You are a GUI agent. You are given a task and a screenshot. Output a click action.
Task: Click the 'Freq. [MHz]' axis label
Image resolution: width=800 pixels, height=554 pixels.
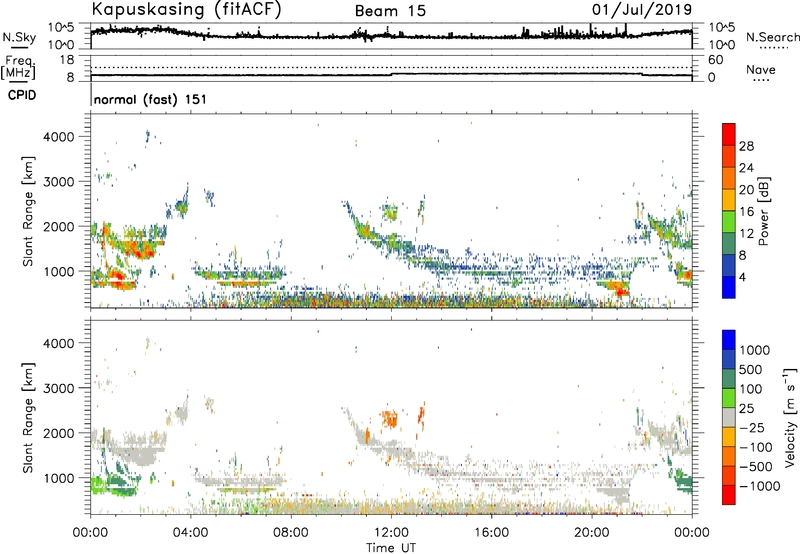[x=19, y=68]
